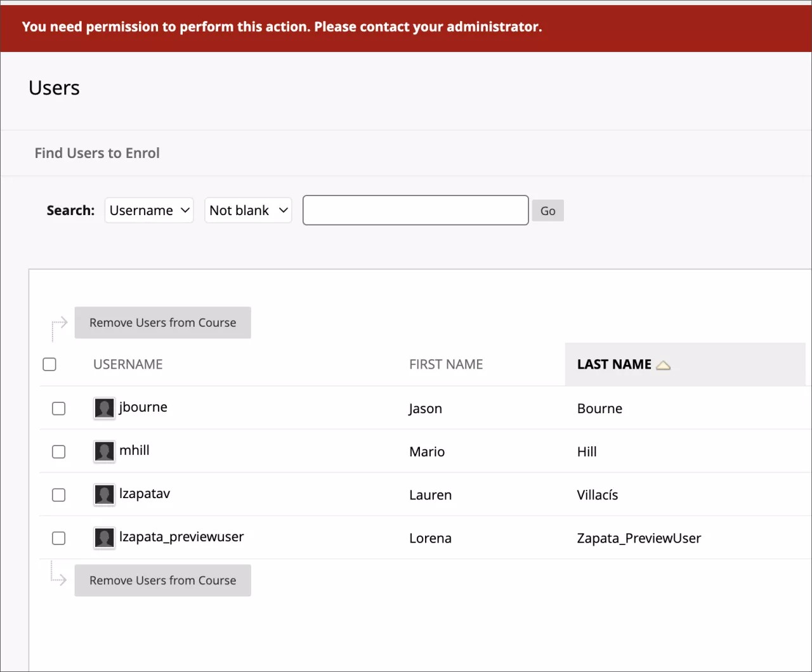
Task: Open the Not blank condition dropdown
Action: (x=248, y=210)
